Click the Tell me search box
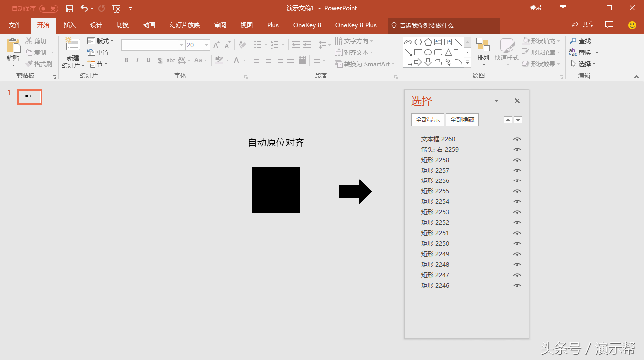Viewport: 644px width, 360px height. [x=444, y=25]
